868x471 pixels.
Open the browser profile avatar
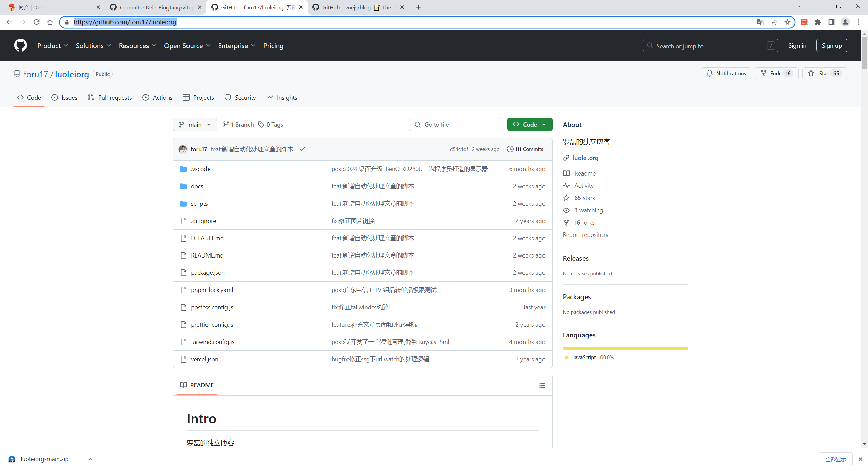845,22
